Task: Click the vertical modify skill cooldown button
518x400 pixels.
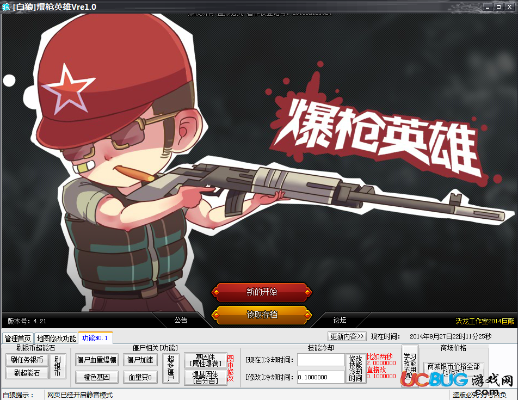Action: [x=355, y=368]
